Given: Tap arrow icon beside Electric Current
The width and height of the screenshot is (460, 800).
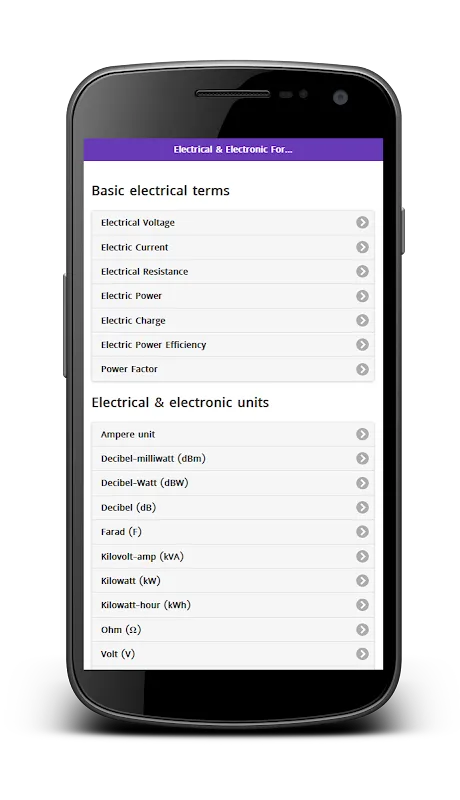Looking at the screenshot, I should [x=362, y=247].
